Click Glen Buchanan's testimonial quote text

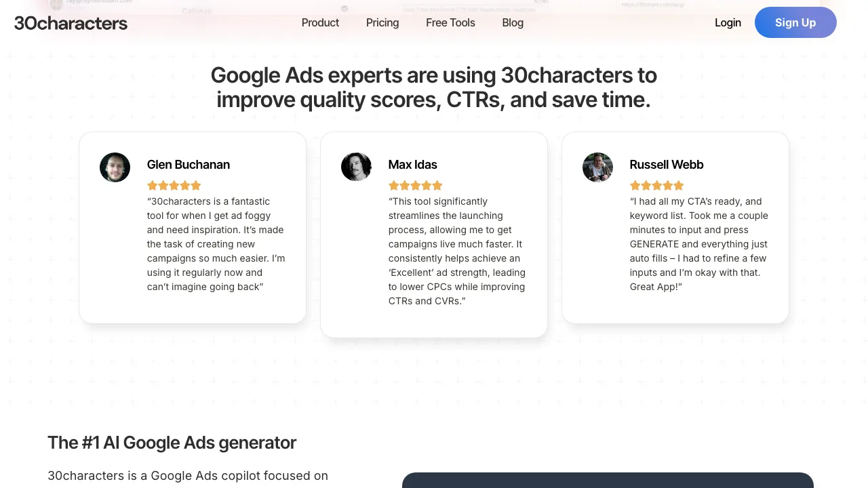coord(216,244)
